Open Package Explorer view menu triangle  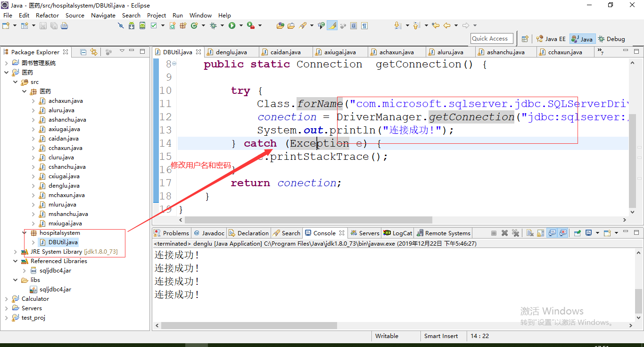pos(122,51)
